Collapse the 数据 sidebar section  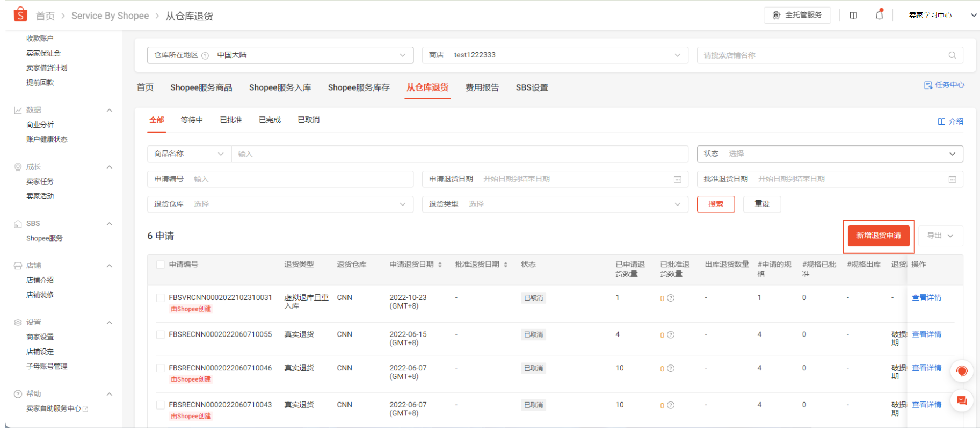pos(110,111)
